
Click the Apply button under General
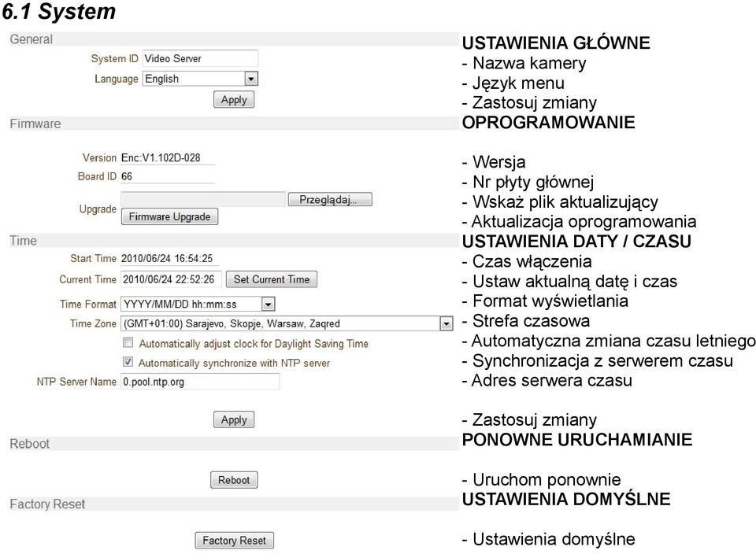(x=234, y=100)
